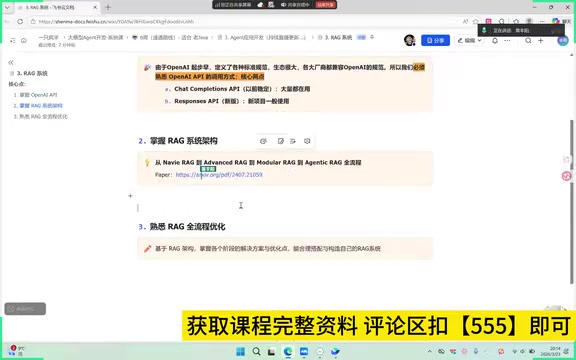Image resolution: width=576 pixels, height=360 pixels.
Task: Go to Feishu home icon
Action: coord(24,40)
